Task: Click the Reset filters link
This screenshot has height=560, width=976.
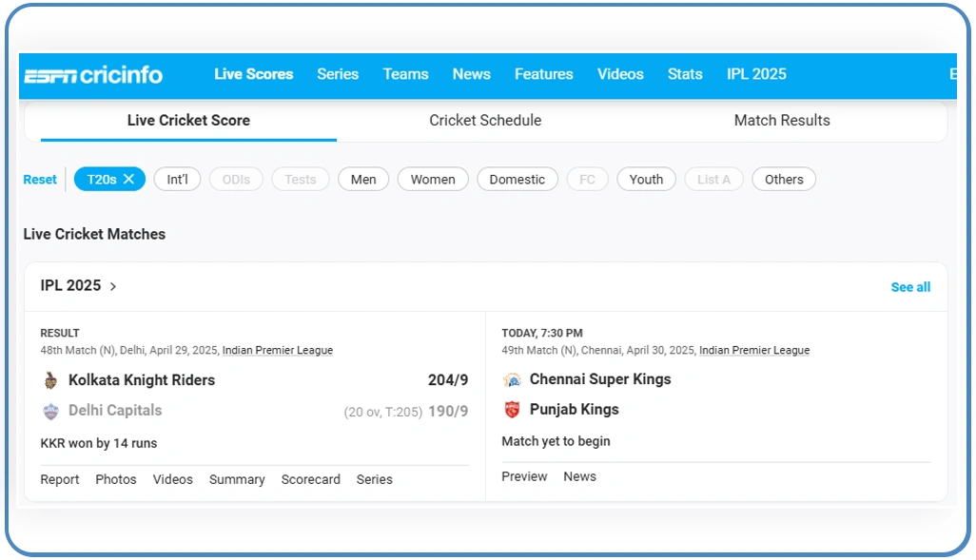Action: pyautogui.click(x=40, y=179)
